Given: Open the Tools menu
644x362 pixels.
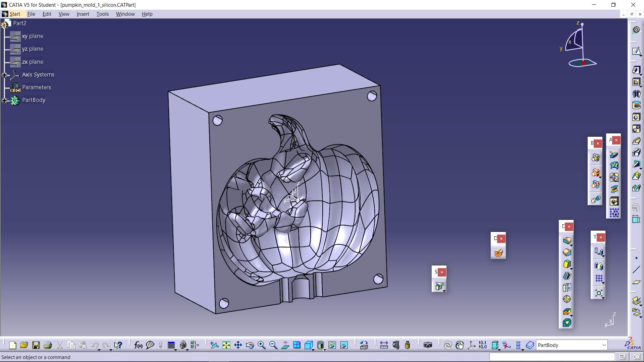Looking at the screenshot, I should (103, 14).
